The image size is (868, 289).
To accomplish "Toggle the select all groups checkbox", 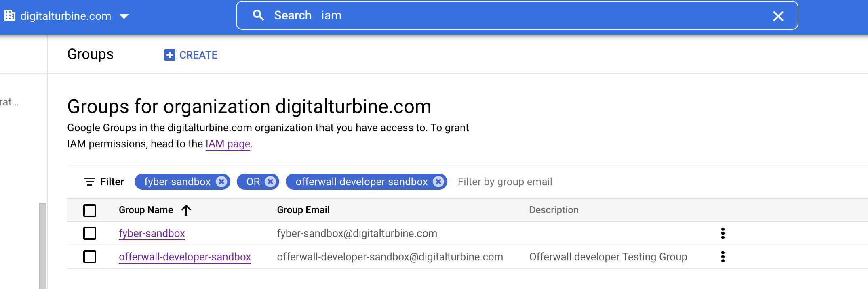I will 90,210.
